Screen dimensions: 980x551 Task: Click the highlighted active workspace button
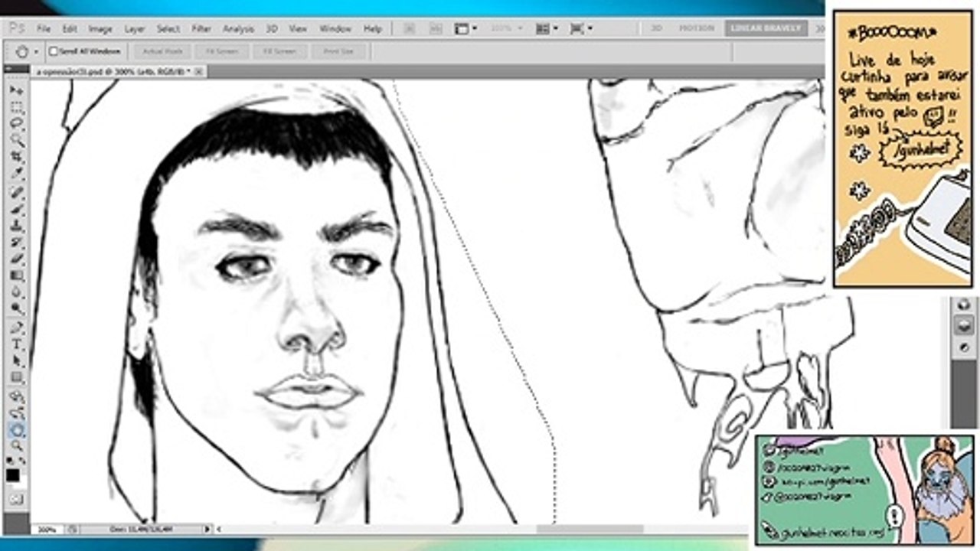click(x=767, y=28)
